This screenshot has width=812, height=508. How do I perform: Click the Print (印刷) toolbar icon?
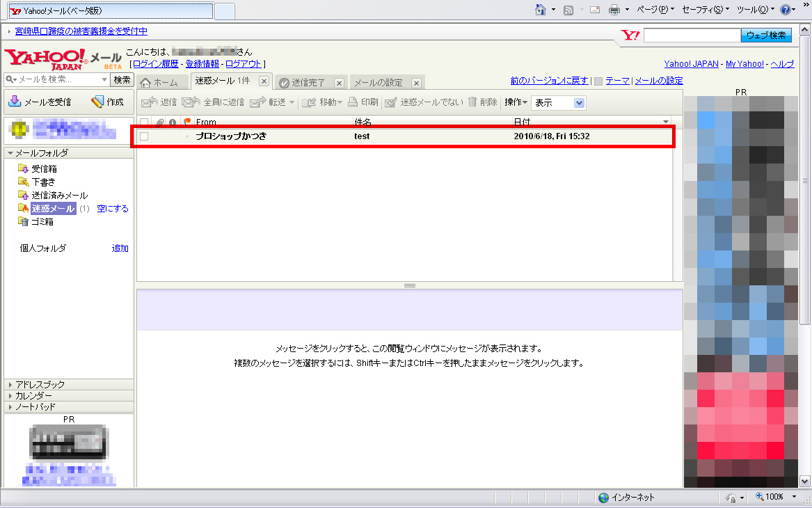pos(353,102)
